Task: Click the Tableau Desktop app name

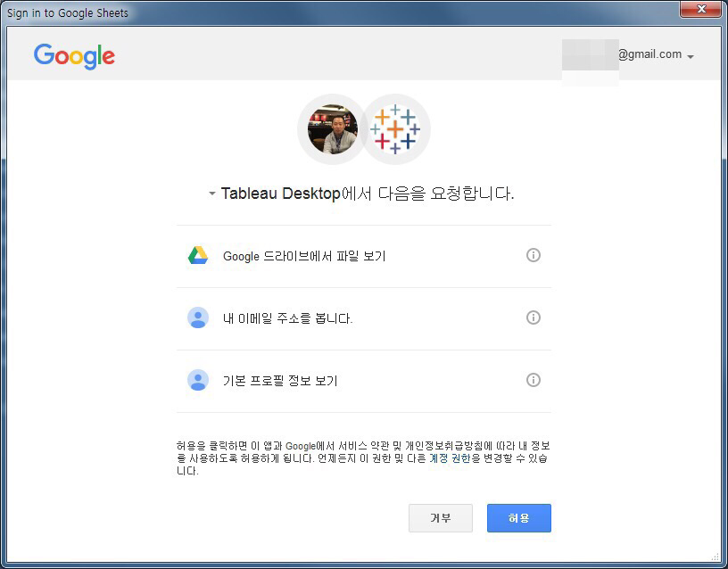Action: (280, 194)
